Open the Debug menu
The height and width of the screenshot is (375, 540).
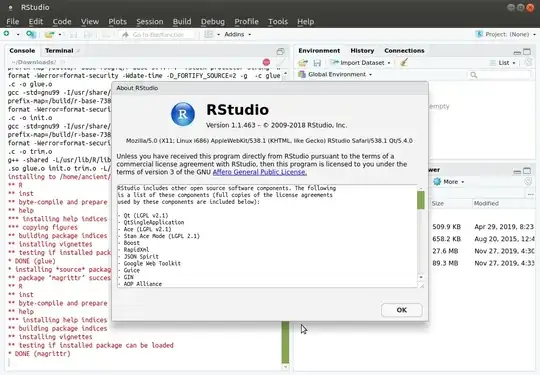[212, 21]
